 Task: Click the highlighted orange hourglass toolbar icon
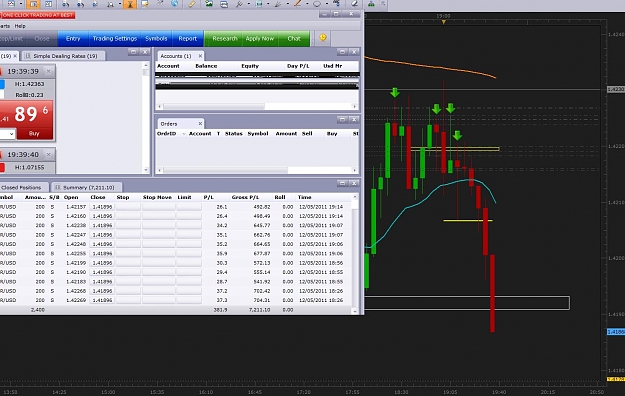pyautogui.click(x=130, y=4)
